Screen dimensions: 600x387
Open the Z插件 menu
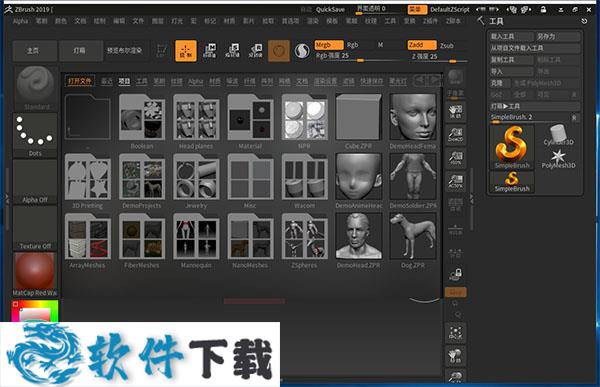point(430,21)
